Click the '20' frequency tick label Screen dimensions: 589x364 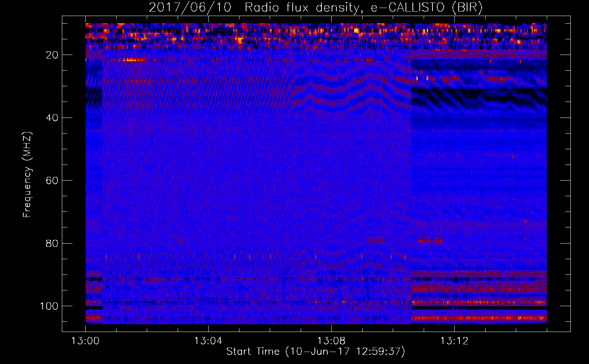pos(52,55)
